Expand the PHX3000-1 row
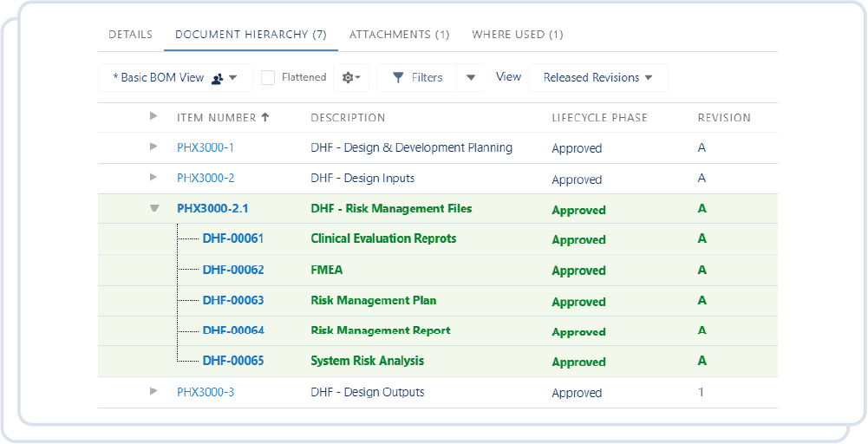 click(153, 147)
